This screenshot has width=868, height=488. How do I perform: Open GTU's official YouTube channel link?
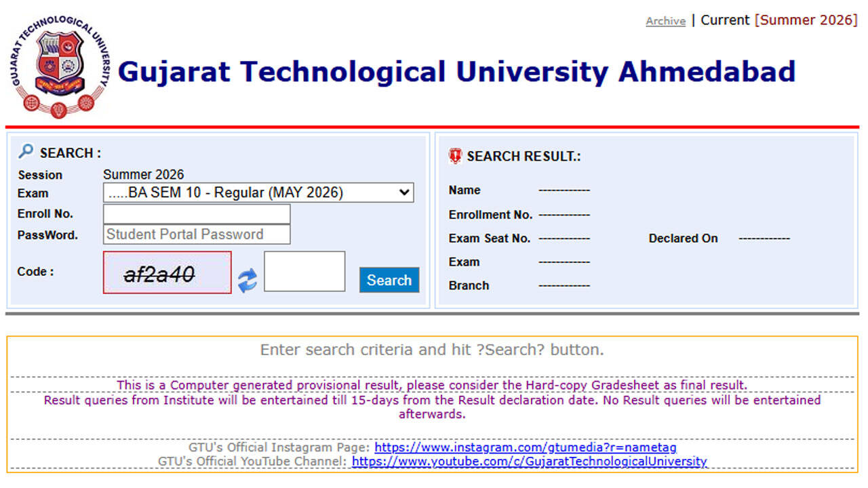(x=529, y=462)
